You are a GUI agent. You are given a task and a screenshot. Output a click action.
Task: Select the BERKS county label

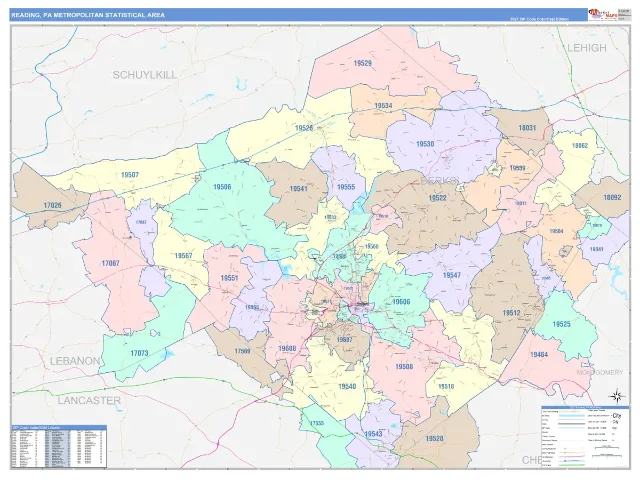point(439,180)
